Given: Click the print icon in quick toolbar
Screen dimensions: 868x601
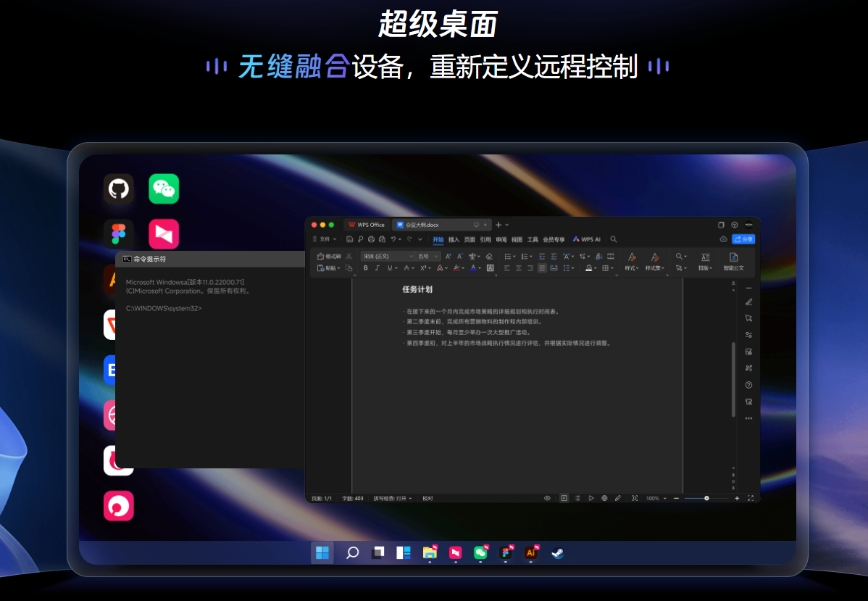Looking at the screenshot, I should click(x=371, y=239).
